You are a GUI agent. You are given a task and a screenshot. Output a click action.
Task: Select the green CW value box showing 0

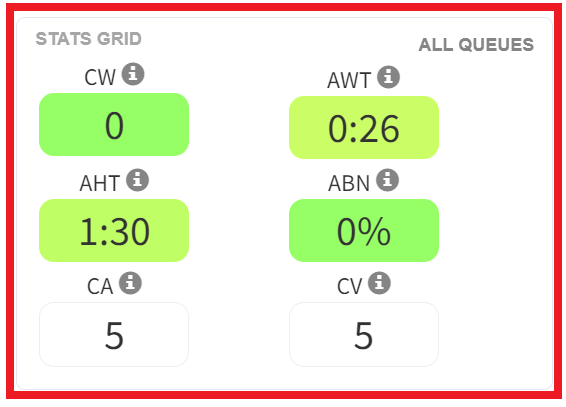(x=114, y=124)
